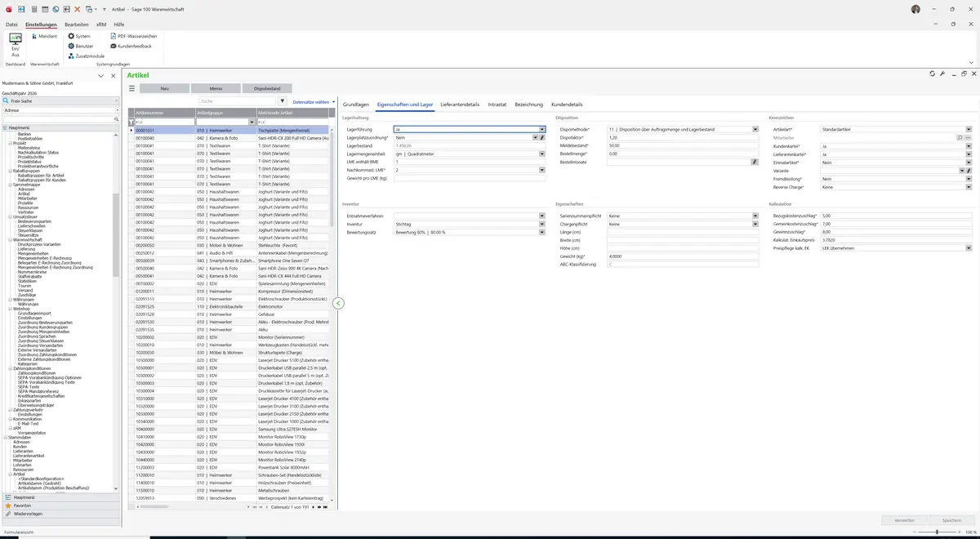The width and height of the screenshot is (980, 539).
Task: Click the Memo button
Action: click(216, 88)
